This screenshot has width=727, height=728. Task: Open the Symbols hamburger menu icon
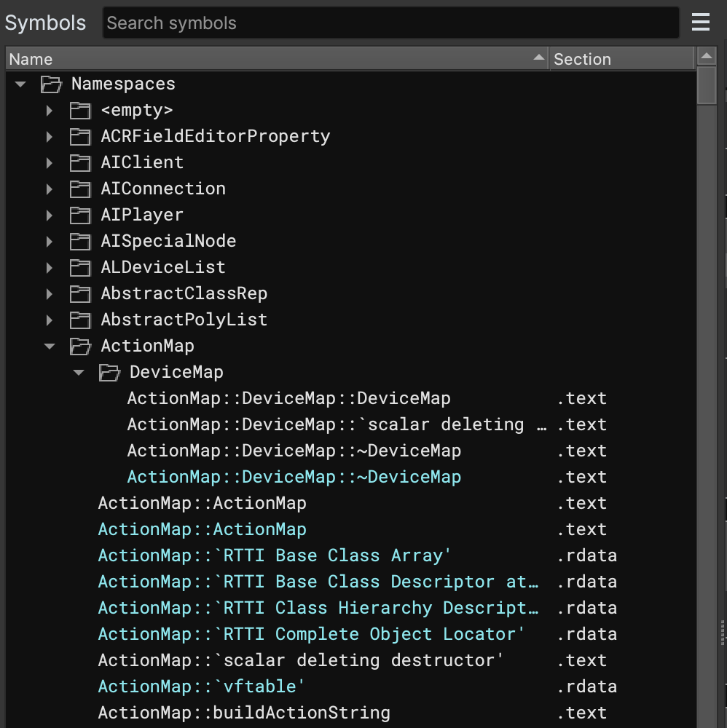pyautogui.click(x=701, y=22)
